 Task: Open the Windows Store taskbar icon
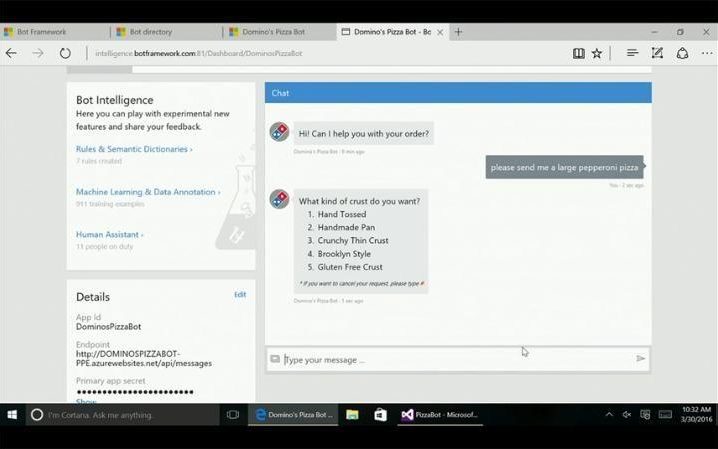(380, 415)
